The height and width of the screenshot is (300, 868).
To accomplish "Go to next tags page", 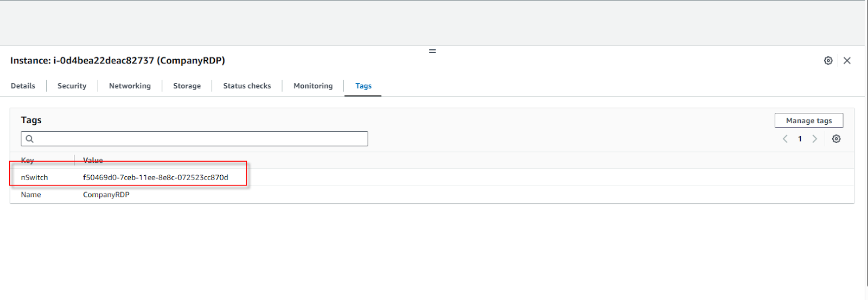I will (x=814, y=139).
